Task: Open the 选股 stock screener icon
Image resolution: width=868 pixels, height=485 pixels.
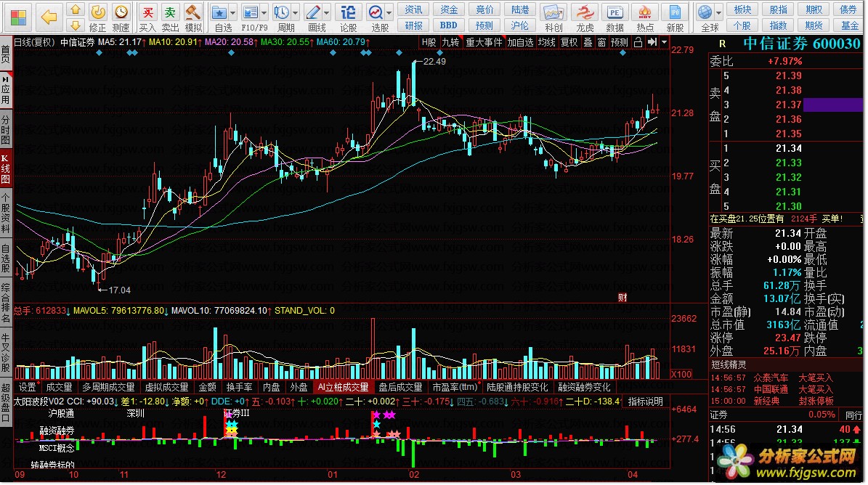Action: 376,12
